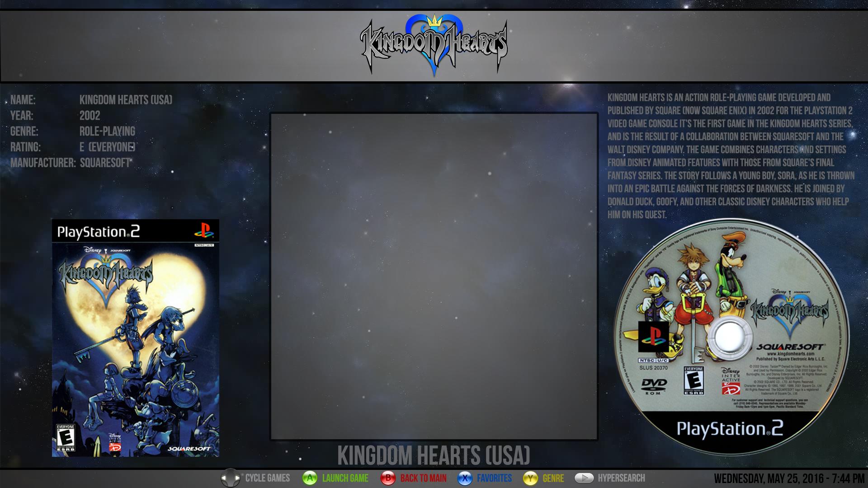Click the green A button icon
The height and width of the screenshot is (488, 868).
pyautogui.click(x=310, y=478)
